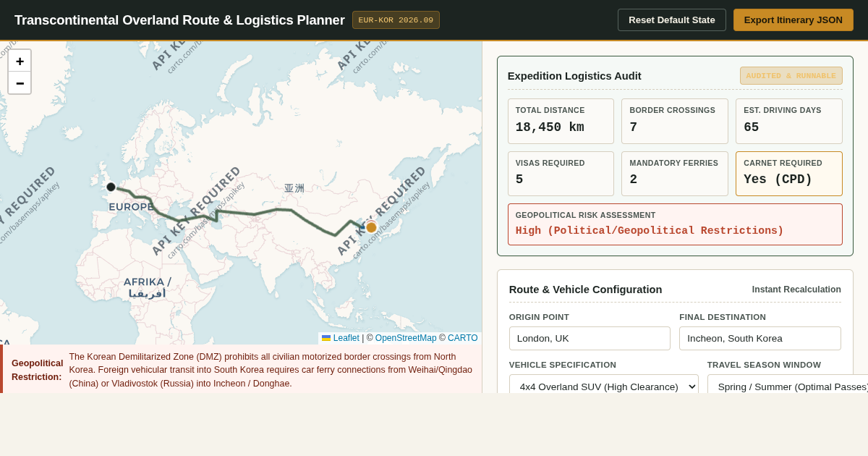Click the London origin marker on map
868x456 pixels.
(x=111, y=187)
